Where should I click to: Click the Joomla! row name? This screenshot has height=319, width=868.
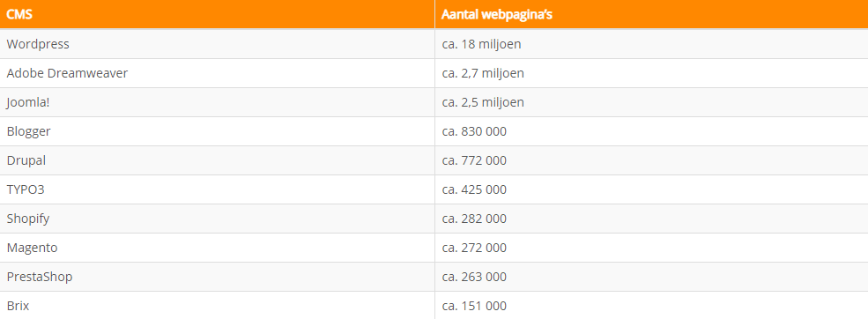click(28, 102)
